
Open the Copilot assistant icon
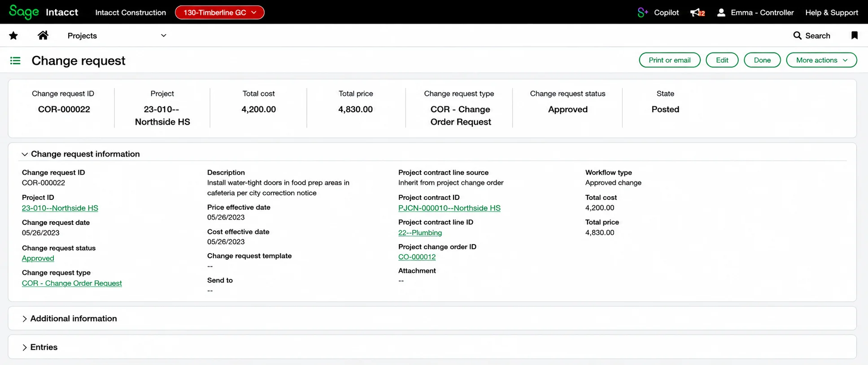[x=642, y=12]
